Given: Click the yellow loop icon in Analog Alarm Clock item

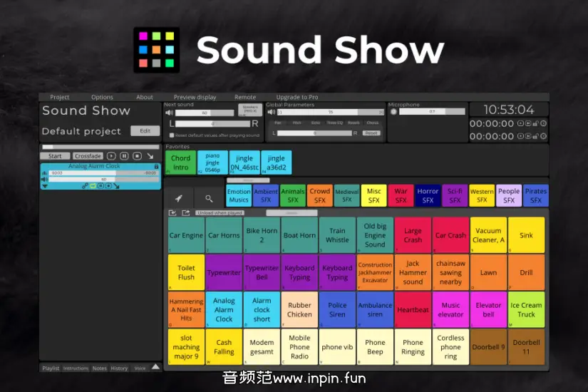Looking at the screenshot, I should point(93,186).
